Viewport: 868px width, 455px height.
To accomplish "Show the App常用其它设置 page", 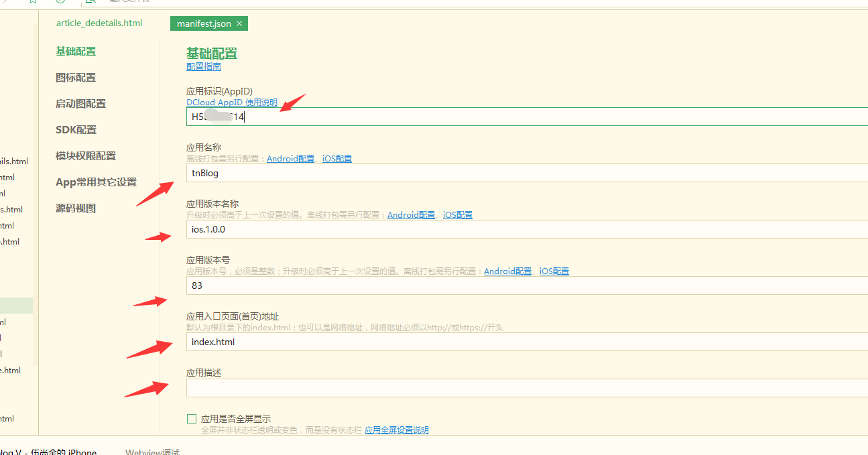I will [96, 182].
